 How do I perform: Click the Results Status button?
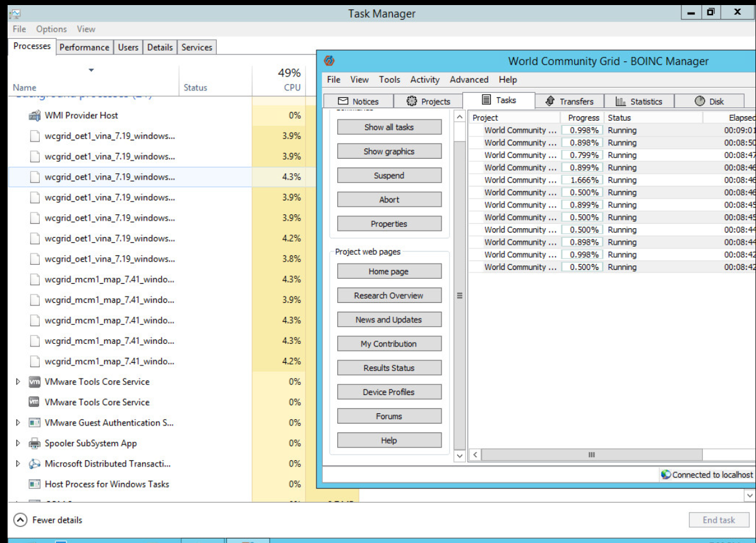pyautogui.click(x=389, y=368)
